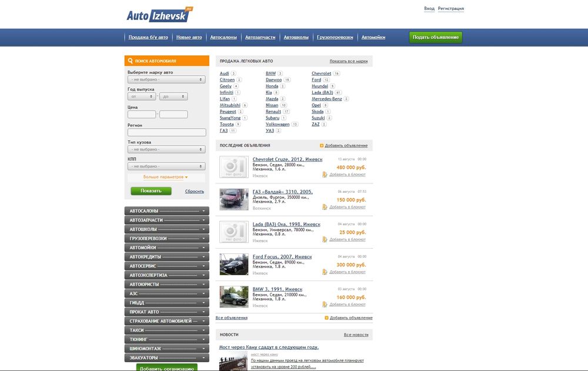Click the Регистрация link
The width and height of the screenshot is (588, 371).
[451, 9]
